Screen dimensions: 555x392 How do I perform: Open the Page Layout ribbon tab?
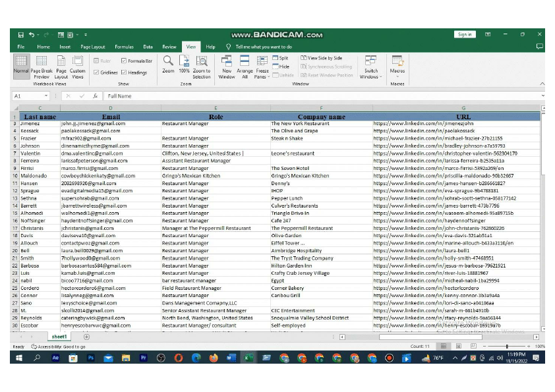click(94, 47)
